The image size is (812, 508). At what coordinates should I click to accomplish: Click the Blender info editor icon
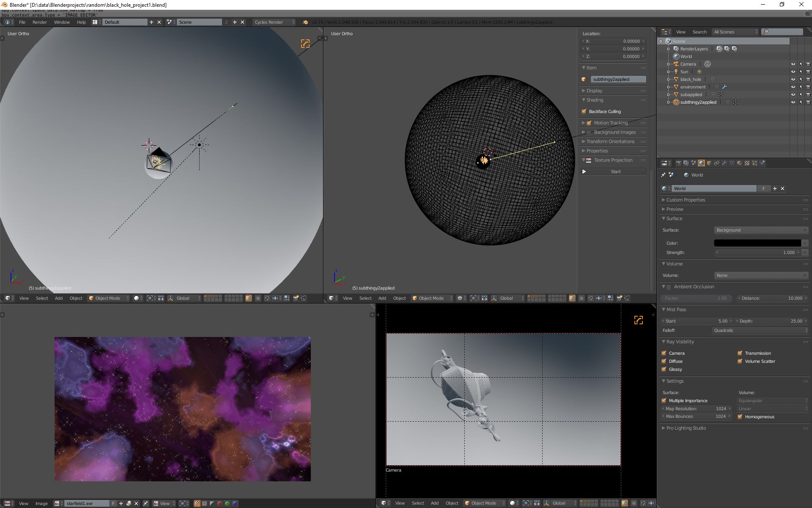[7, 22]
